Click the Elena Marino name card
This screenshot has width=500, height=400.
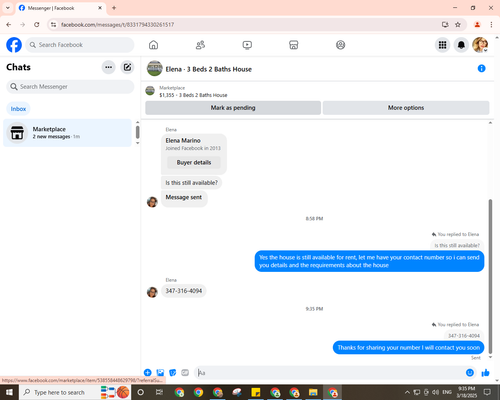coord(194,154)
